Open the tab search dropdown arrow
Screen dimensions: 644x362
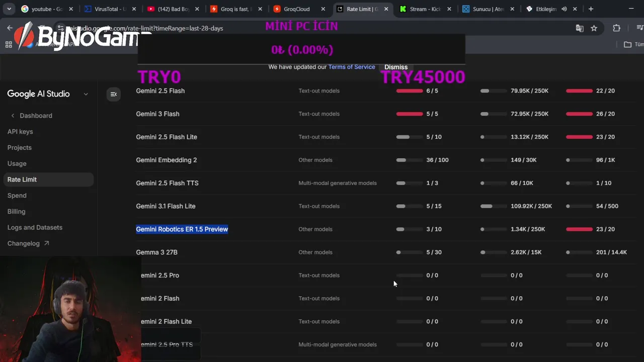[9, 9]
